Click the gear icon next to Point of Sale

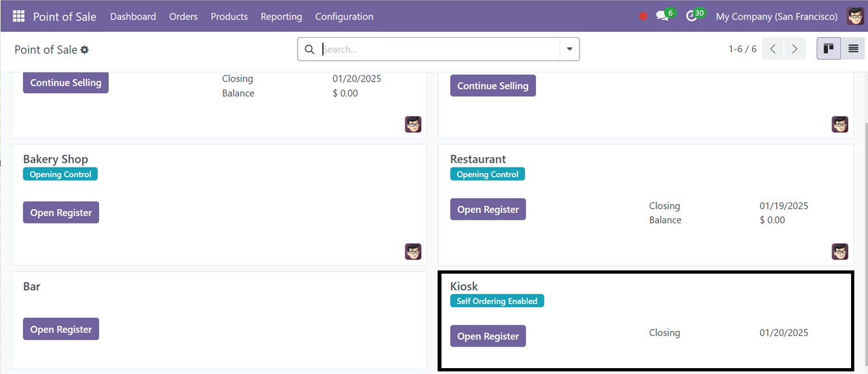click(85, 50)
